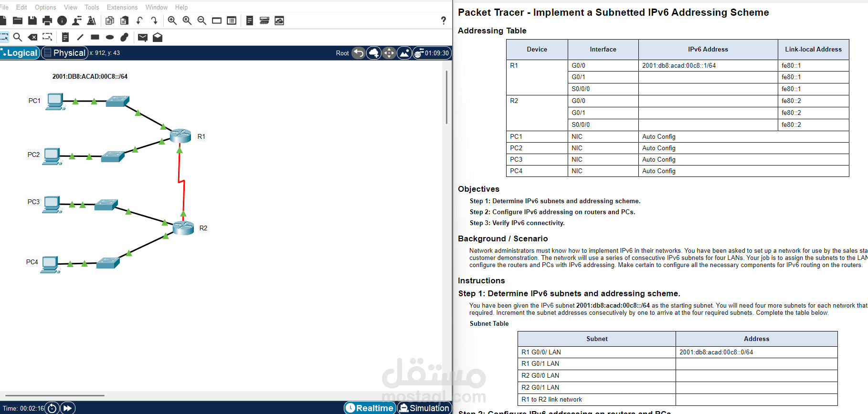Viewport: 868px width, 414px height.
Task: Choose the Draw Ellipse tool
Action: [110, 37]
